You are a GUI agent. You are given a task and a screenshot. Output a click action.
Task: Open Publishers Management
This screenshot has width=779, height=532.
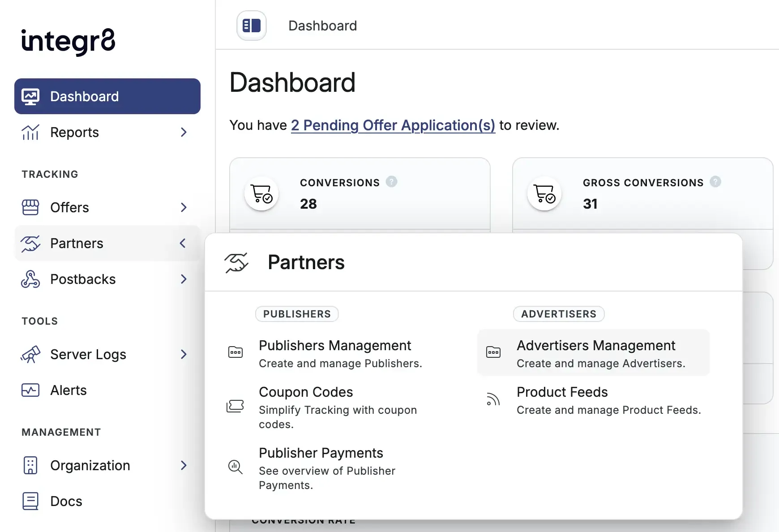pos(335,353)
